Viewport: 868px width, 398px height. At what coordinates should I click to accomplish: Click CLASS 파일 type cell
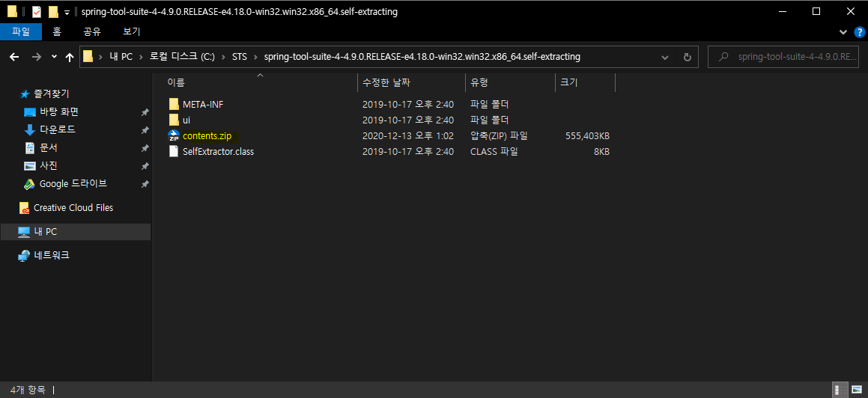pyautogui.click(x=494, y=151)
